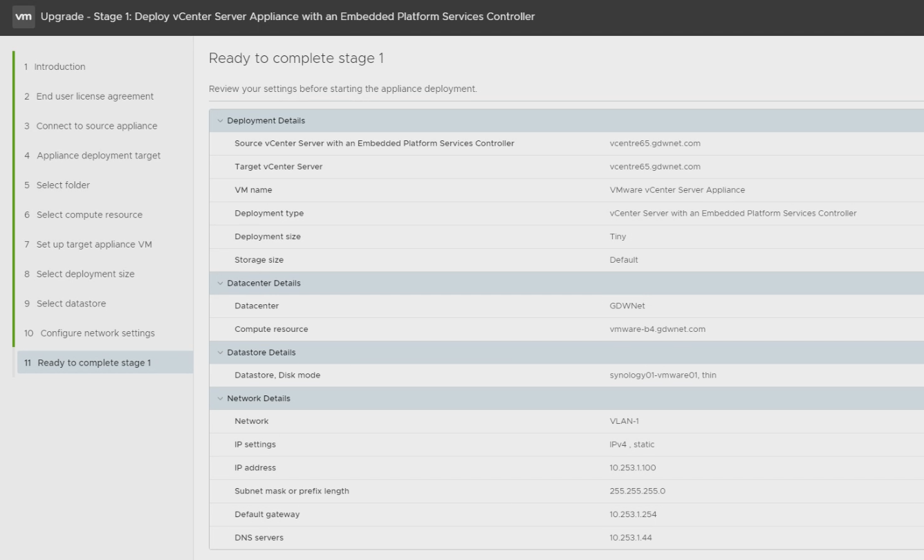
Task: Select gateway value 10.253.1.254
Action: [633, 514]
